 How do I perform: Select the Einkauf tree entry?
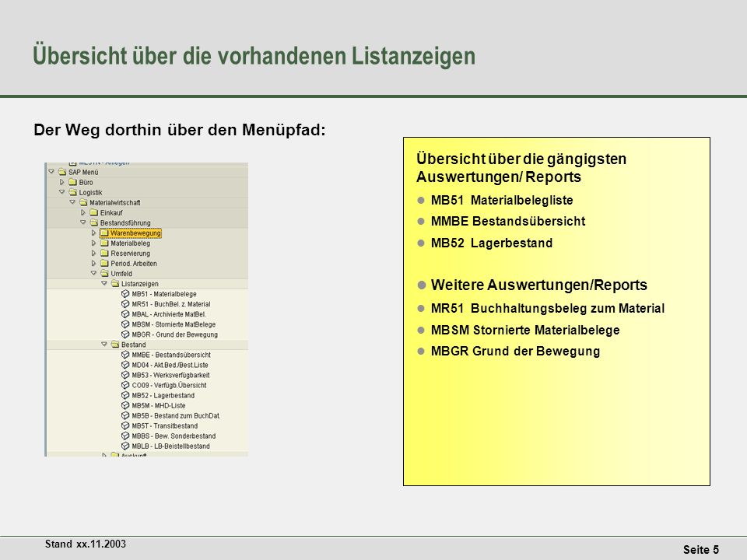coord(111,213)
